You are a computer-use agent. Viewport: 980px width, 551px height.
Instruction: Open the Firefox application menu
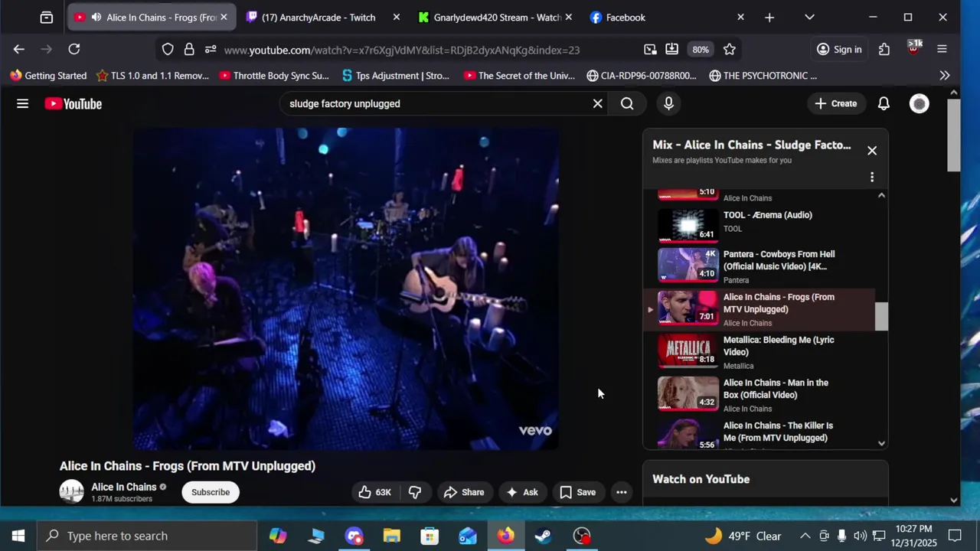pos(942,49)
